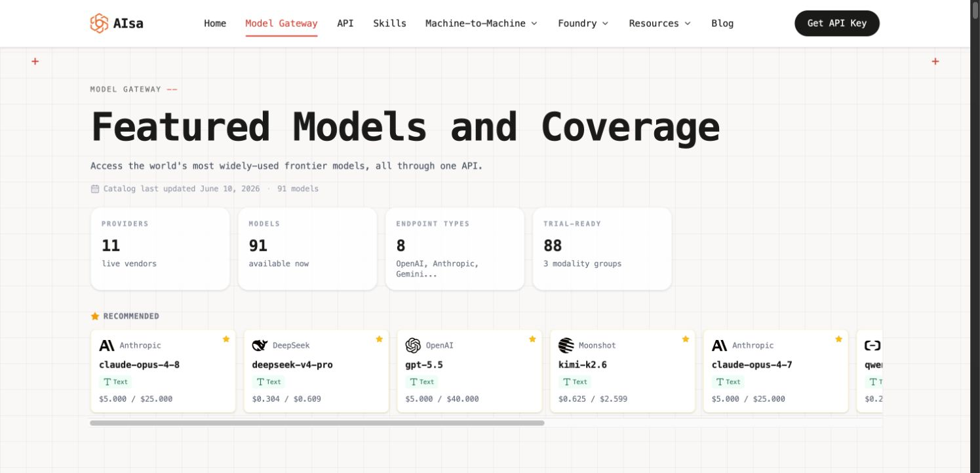The height and width of the screenshot is (473, 980).
Task: Click the star icon on gpt-5.5 card
Action: tap(532, 339)
